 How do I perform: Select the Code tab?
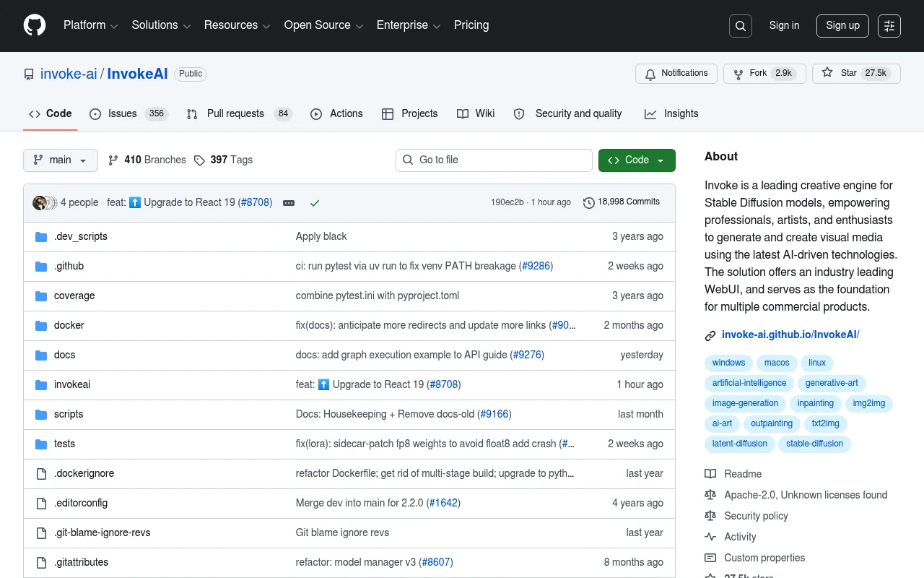(x=51, y=113)
